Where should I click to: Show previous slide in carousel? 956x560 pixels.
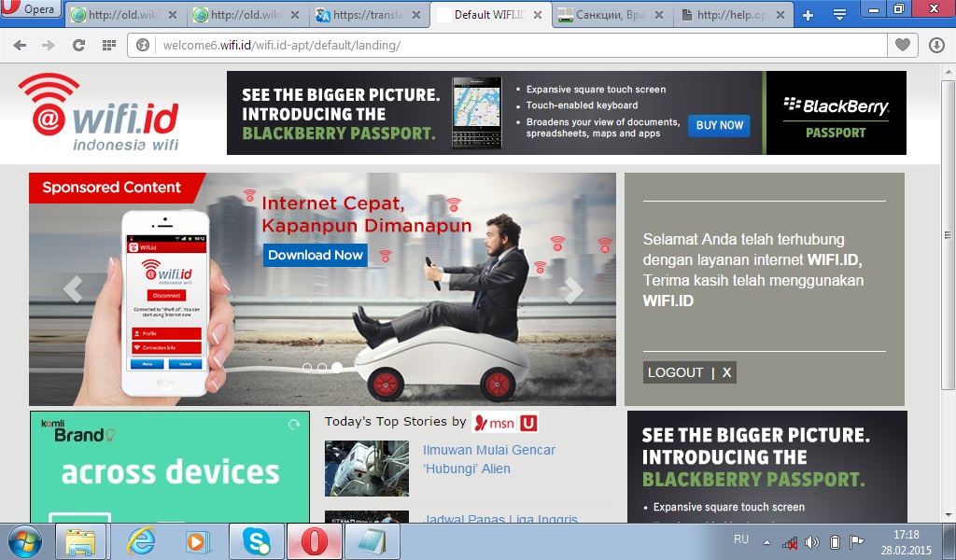coord(72,290)
